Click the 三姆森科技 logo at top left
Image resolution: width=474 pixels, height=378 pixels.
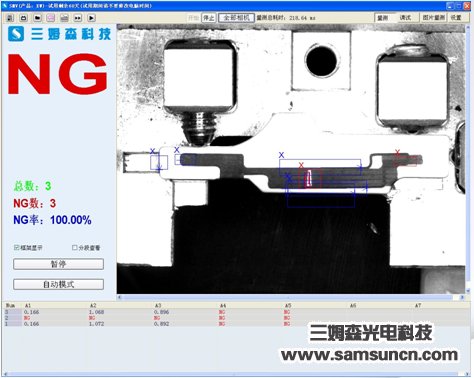click(59, 34)
